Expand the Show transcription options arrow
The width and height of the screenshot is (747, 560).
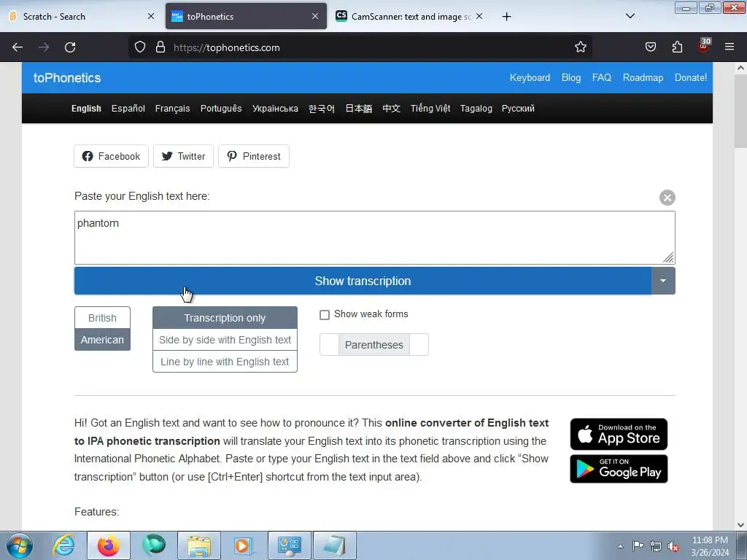click(663, 281)
